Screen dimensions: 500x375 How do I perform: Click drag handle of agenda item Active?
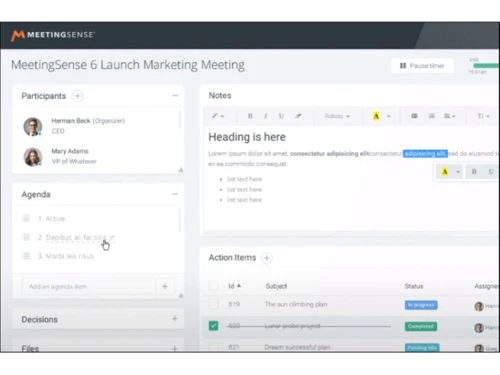click(26, 218)
